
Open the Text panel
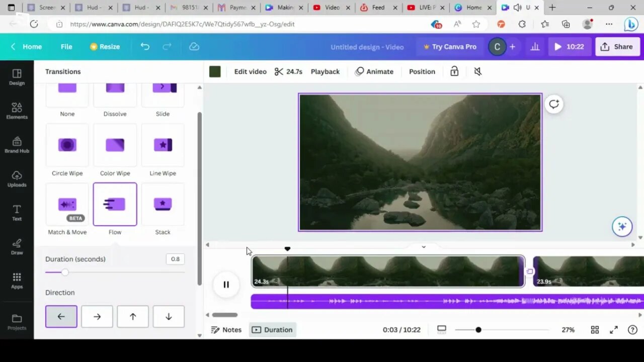click(x=17, y=213)
